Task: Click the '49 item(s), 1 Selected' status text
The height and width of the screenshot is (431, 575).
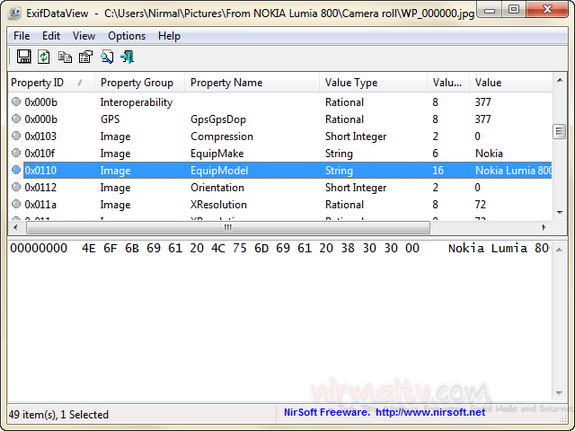Action: 59,414
